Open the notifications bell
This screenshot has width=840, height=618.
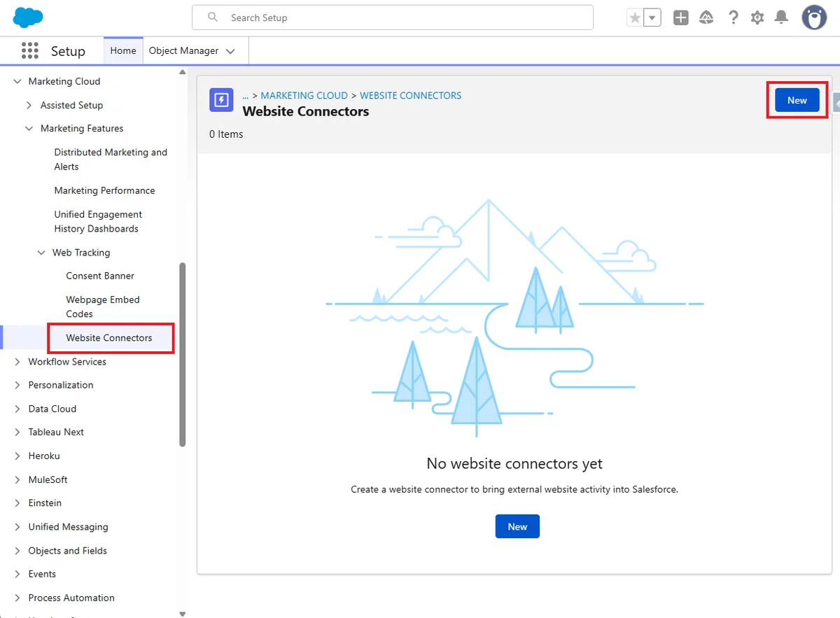tap(781, 17)
